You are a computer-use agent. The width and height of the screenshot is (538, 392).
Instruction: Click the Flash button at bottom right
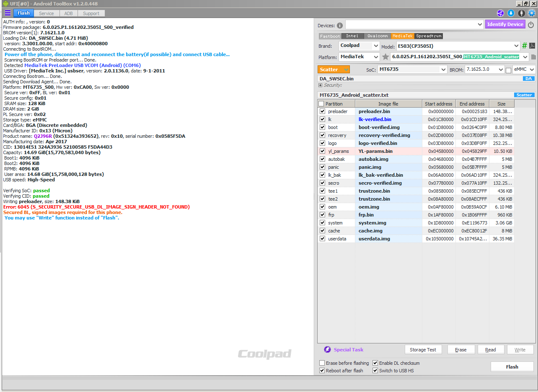(512, 366)
